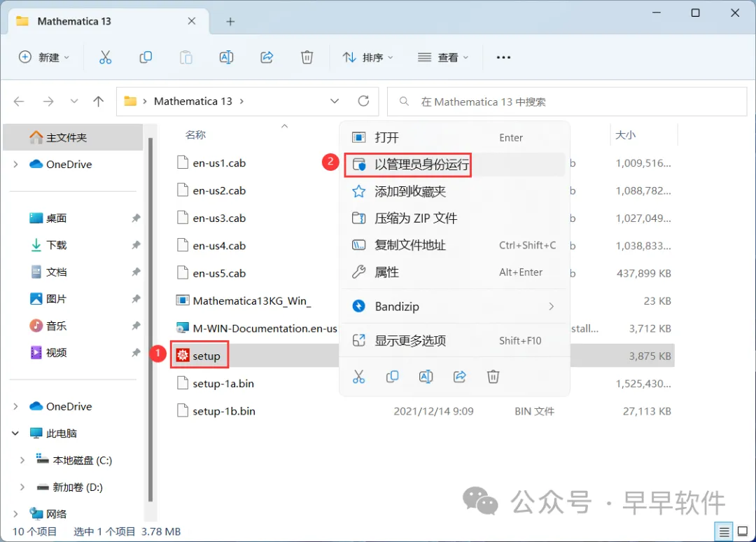Screen dimensions: 756x542
Task: Open the 查看 (View) dropdown
Action: [443, 57]
